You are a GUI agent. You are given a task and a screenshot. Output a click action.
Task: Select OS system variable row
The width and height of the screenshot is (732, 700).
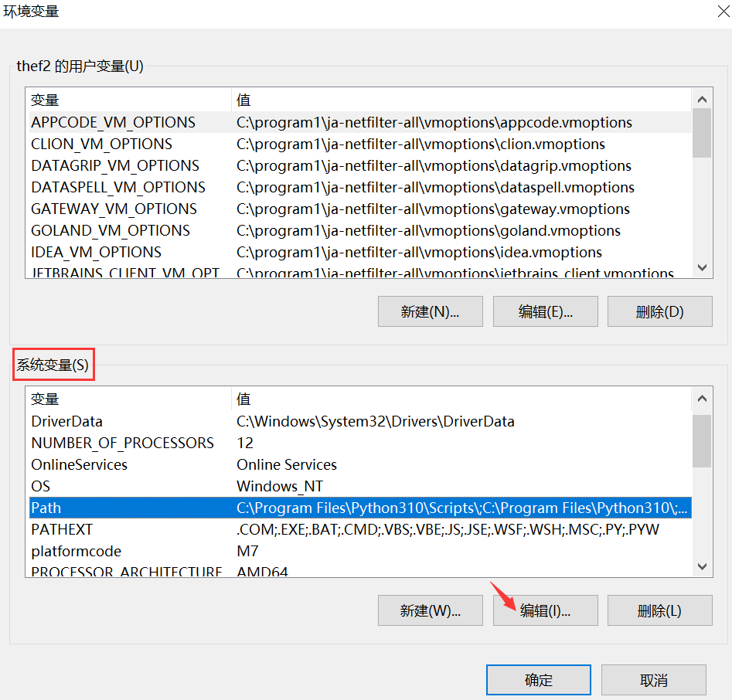coord(360,486)
